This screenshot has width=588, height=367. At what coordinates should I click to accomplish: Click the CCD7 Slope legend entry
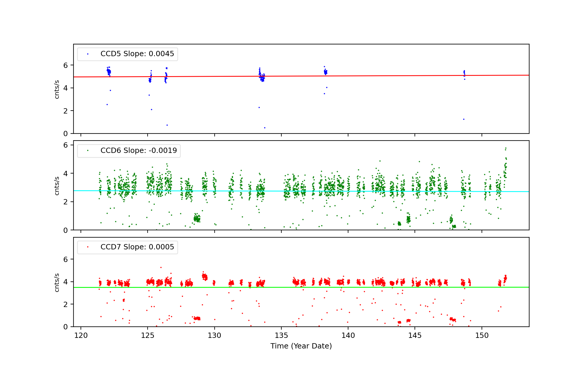tap(137, 247)
